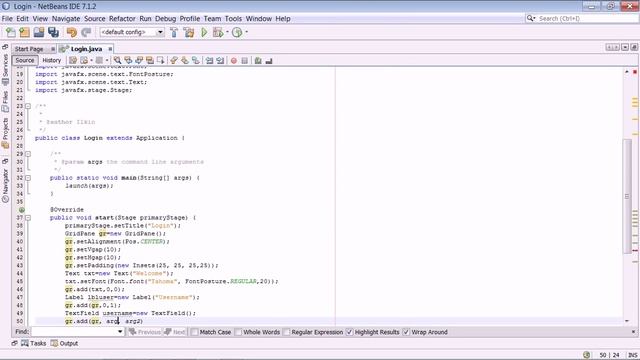Click the Open Project toolbar icon

(39, 32)
